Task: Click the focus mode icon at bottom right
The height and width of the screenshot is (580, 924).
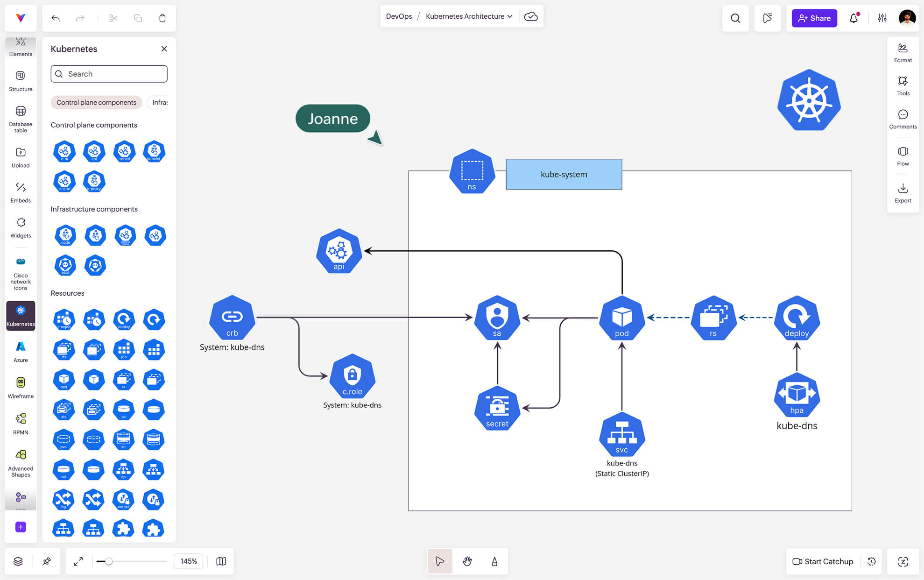Action: 903,561
